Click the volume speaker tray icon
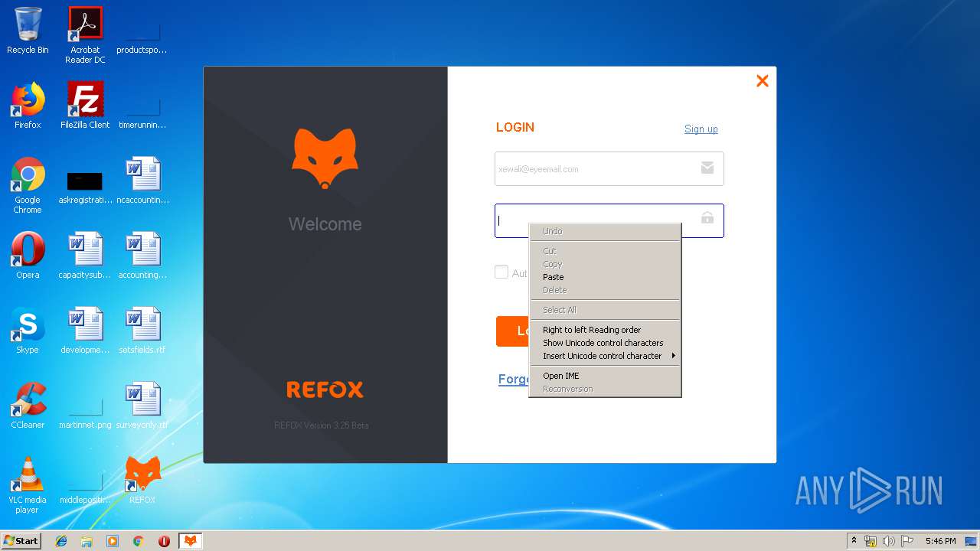 coord(889,541)
